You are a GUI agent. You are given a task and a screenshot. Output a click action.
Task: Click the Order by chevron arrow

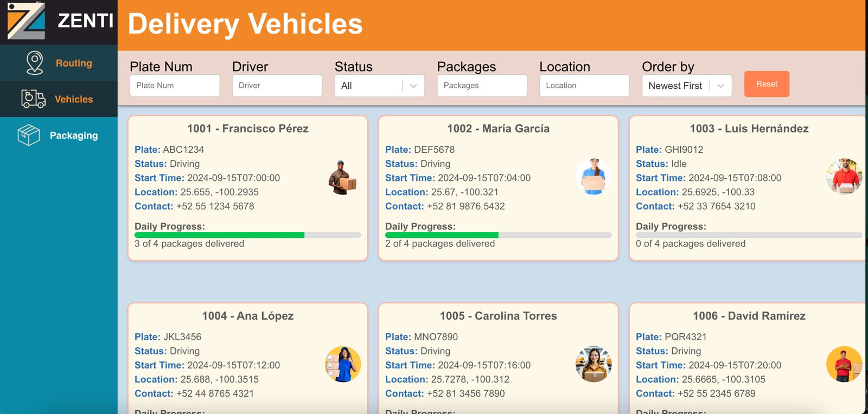(x=720, y=86)
